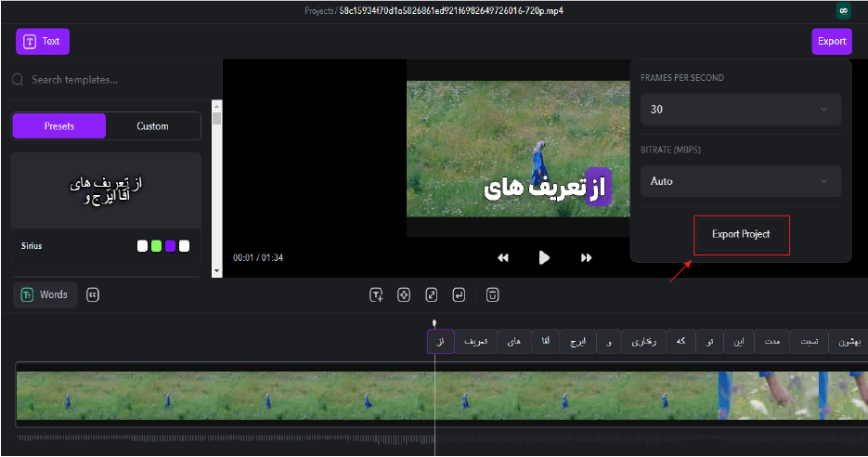The width and height of the screenshot is (868, 457).
Task: Click the expand arrows icon
Action: [432, 295]
